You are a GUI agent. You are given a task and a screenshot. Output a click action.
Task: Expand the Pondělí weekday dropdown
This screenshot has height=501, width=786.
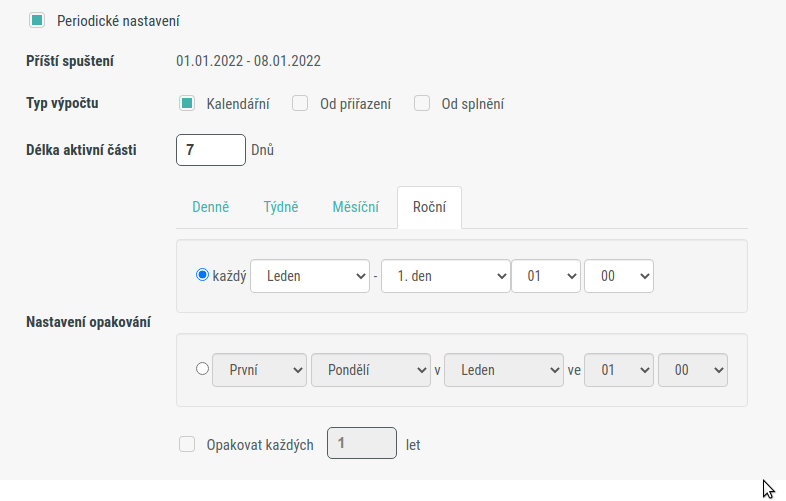tap(371, 370)
